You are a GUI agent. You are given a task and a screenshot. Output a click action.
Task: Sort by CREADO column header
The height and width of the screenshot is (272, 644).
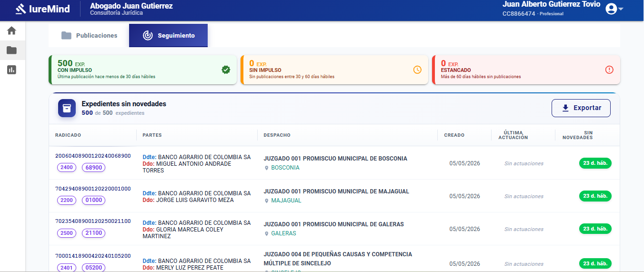454,135
